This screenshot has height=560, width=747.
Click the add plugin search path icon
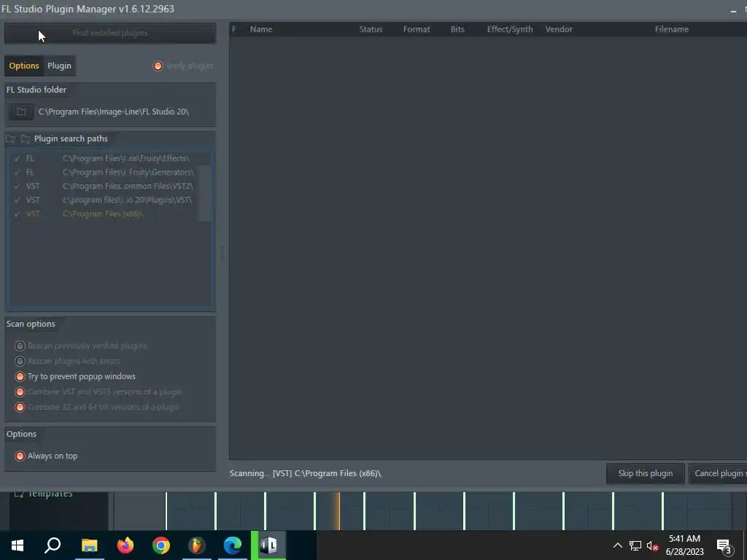pos(10,139)
